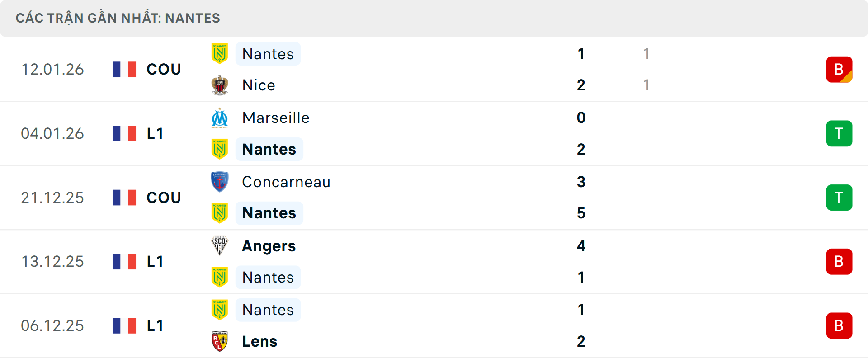
Task: Expand match details for Angers vs Nantes
Action: coord(434,262)
